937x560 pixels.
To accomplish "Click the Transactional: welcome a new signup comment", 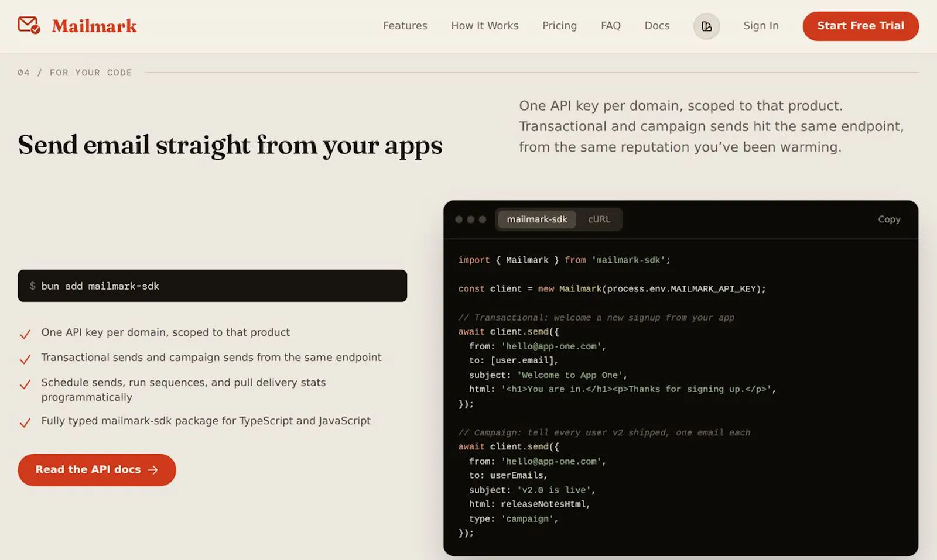I will 596,317.
